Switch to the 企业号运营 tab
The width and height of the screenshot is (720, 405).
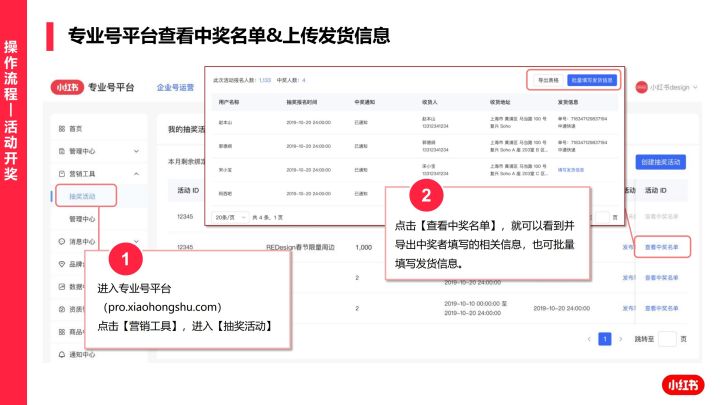point(175,87)
